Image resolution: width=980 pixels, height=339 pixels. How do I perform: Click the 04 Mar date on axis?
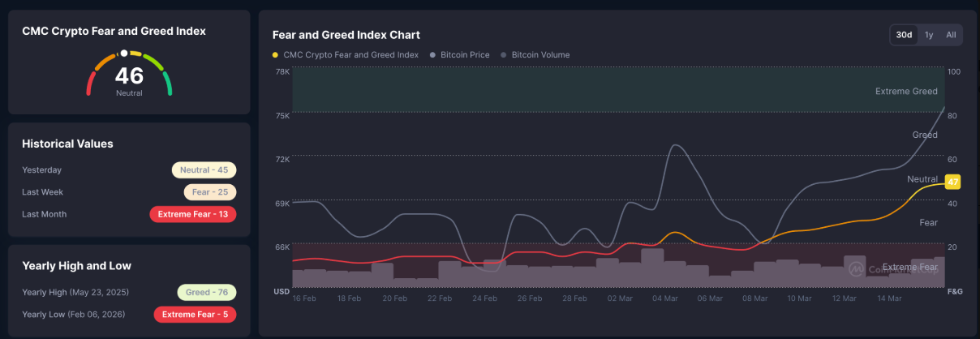tap(664, 298)
